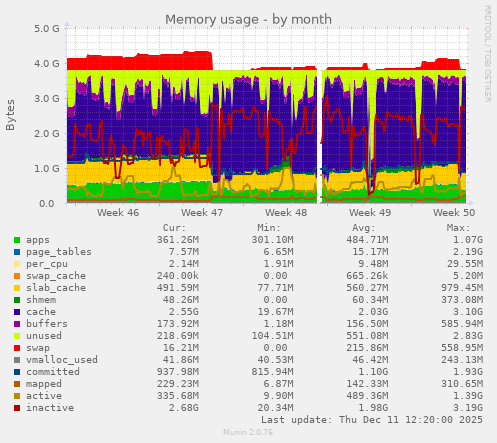
Task: Click the buffers purple legend square
Action: pos(17,324)
